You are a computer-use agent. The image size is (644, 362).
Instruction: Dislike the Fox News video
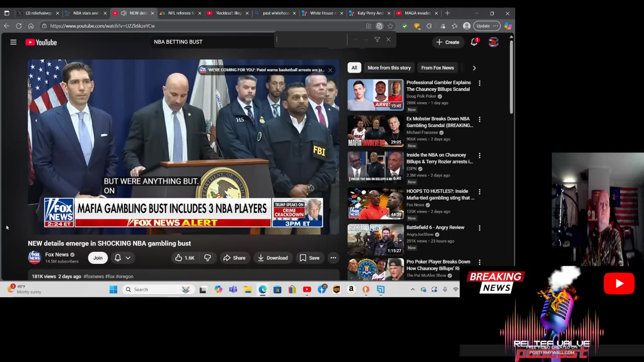[x=207, y=258]
